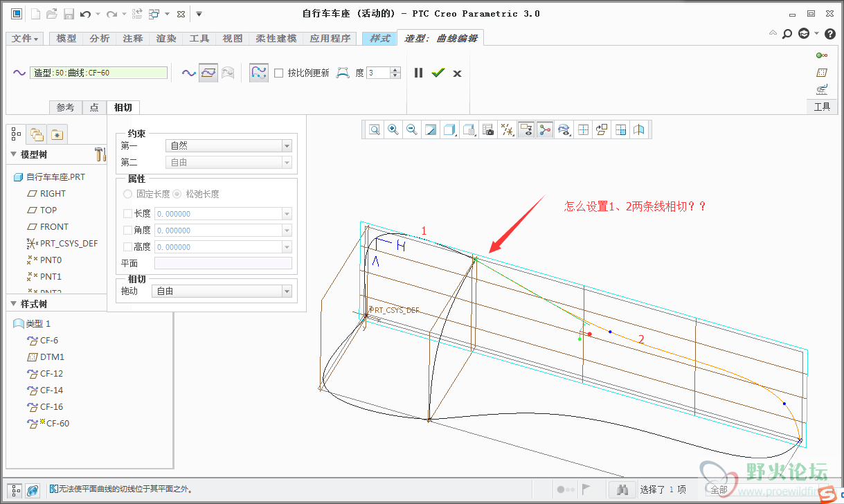Switch to the 模型 ribbon tab
Viewport: 844px width, 504px height.
coord(66,39)
